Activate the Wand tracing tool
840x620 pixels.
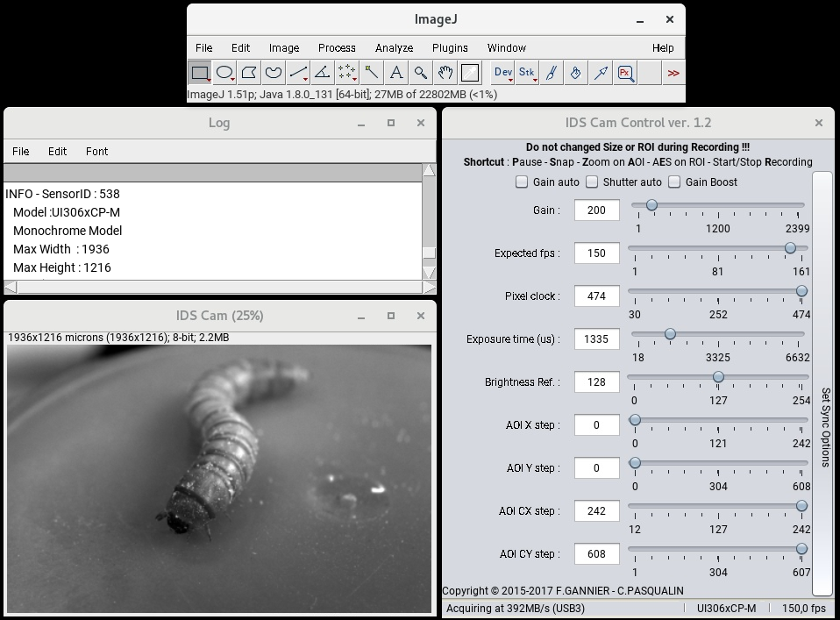[x=372, y=73]
